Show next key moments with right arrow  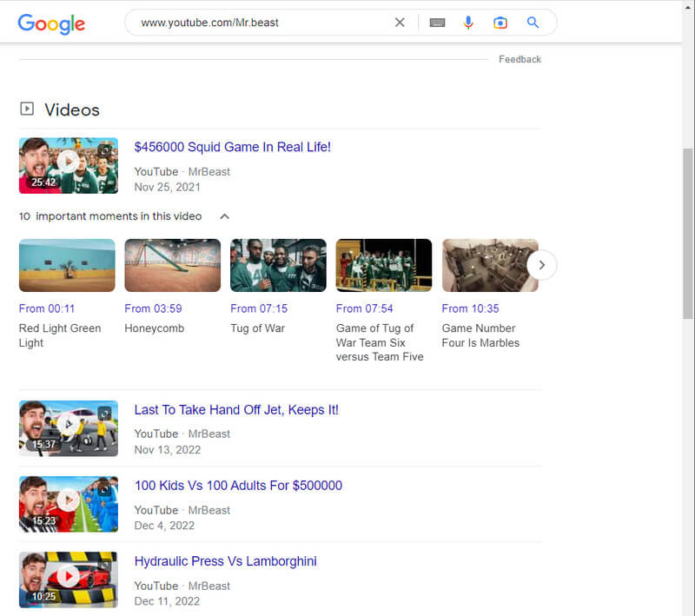541,265
